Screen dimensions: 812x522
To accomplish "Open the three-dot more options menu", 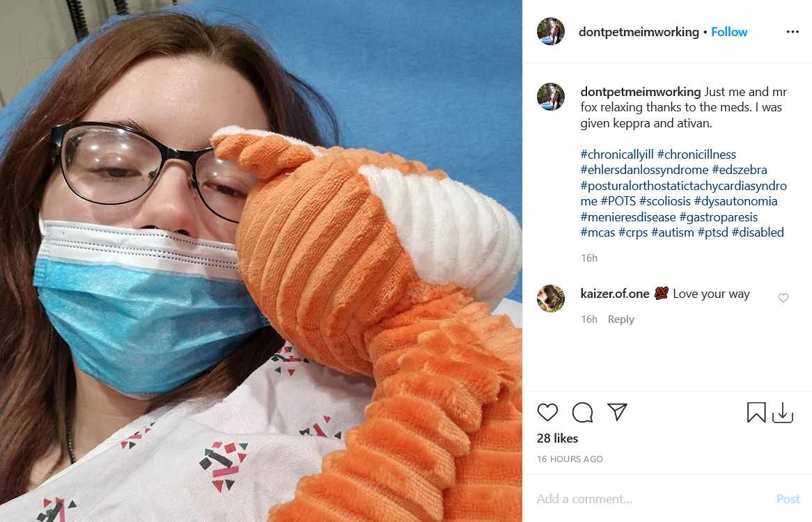I will point(793,31).
